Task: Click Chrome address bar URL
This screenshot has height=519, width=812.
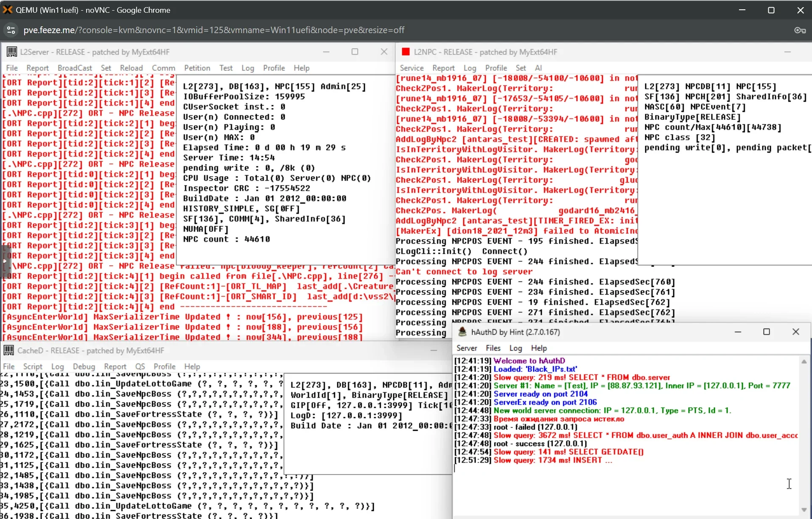Action: click(x=214, y=30)
